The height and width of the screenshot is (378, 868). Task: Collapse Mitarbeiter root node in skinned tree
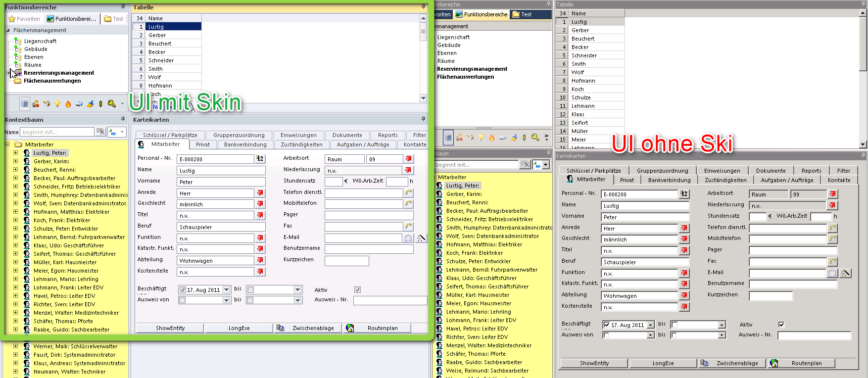point(7,144)
